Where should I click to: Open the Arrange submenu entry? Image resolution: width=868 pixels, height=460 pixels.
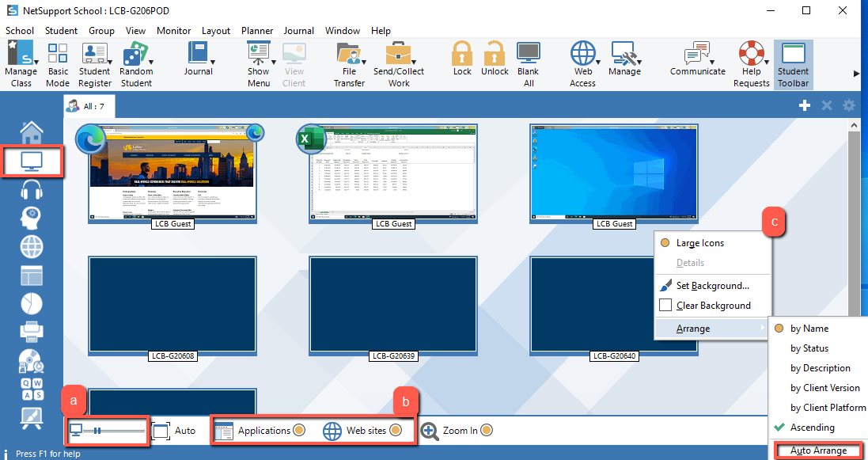[713, 329]
